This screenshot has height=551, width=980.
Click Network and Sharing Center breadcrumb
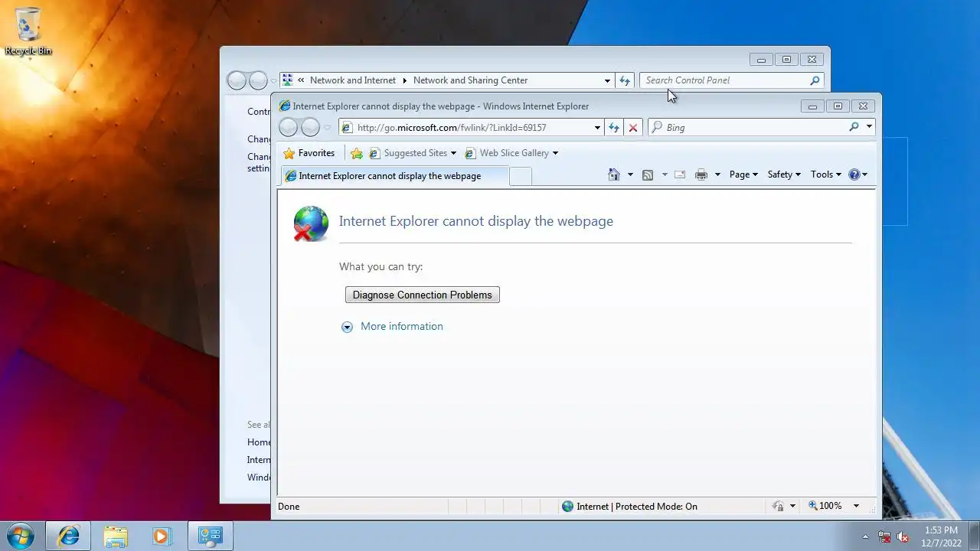coord(470,80)
